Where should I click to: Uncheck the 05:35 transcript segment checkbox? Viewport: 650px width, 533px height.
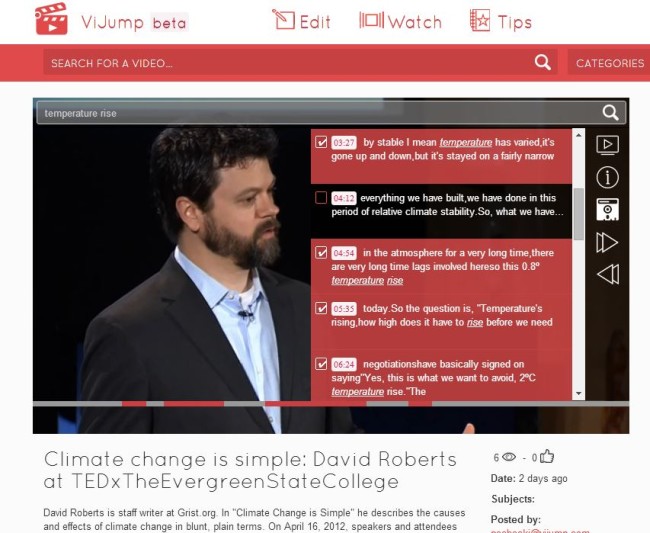click(x=321, y=308)
